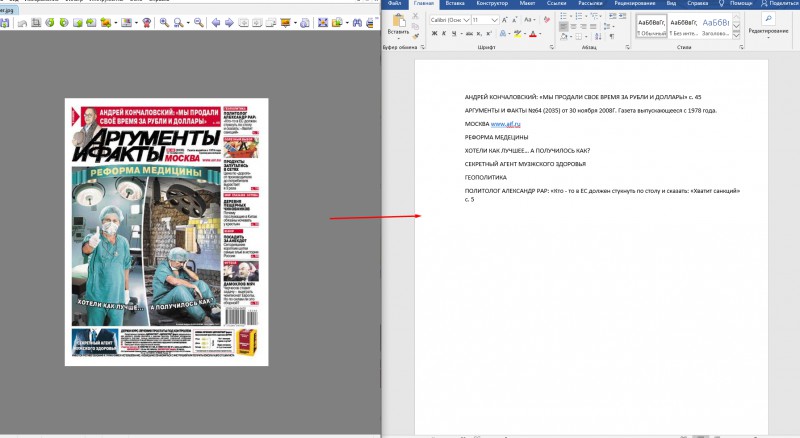The width and height of the screenshot is (800, 438).
Task: Click the Помощь tell-me button
Action: tap(736, 3)
